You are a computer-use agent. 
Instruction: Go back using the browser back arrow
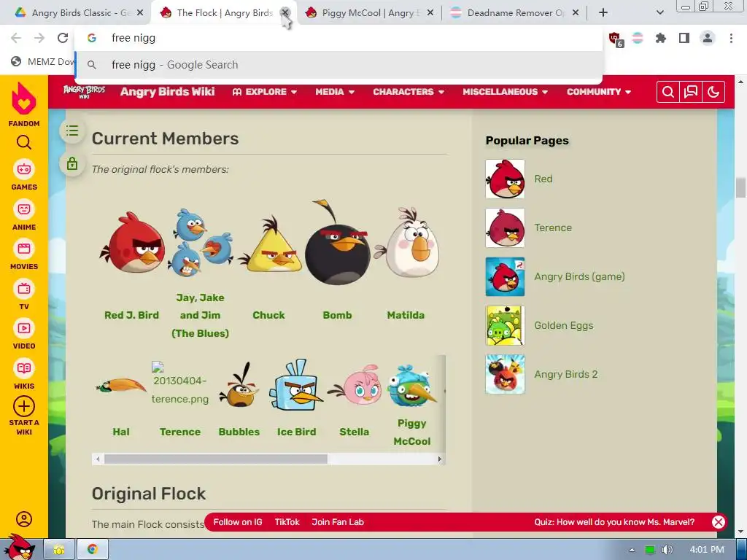(x=16, y=38)
